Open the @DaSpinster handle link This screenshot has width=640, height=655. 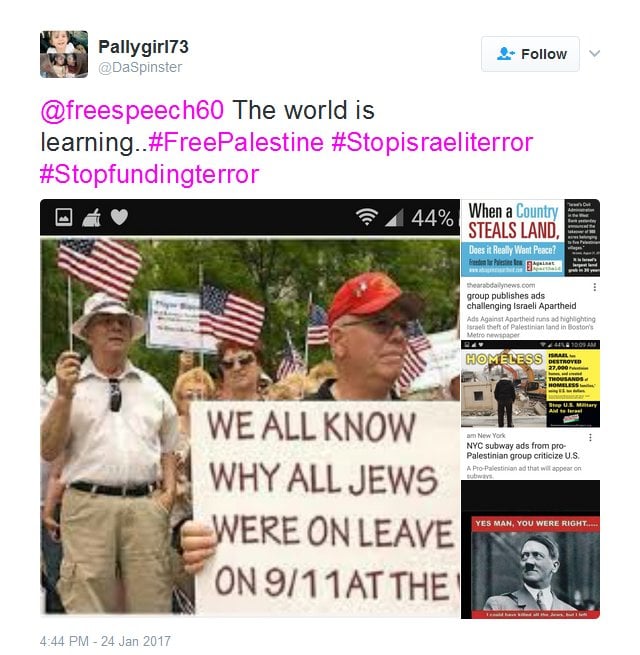click(140, 67)
